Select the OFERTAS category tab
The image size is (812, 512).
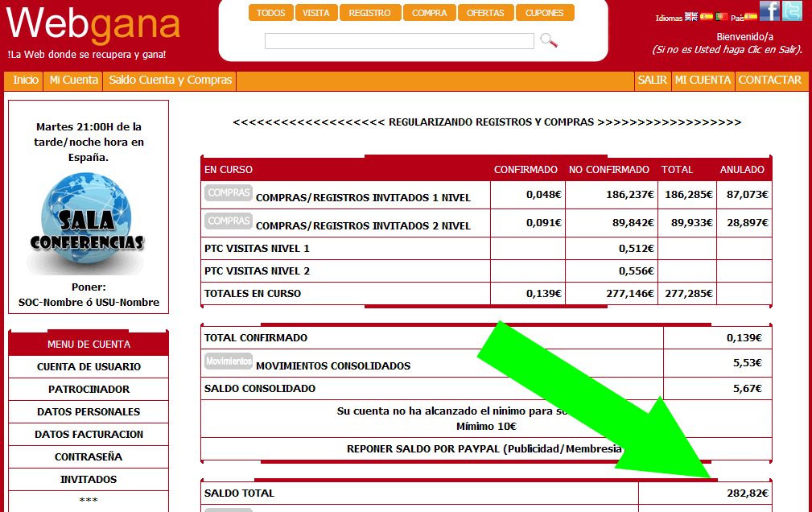[485, 12]
